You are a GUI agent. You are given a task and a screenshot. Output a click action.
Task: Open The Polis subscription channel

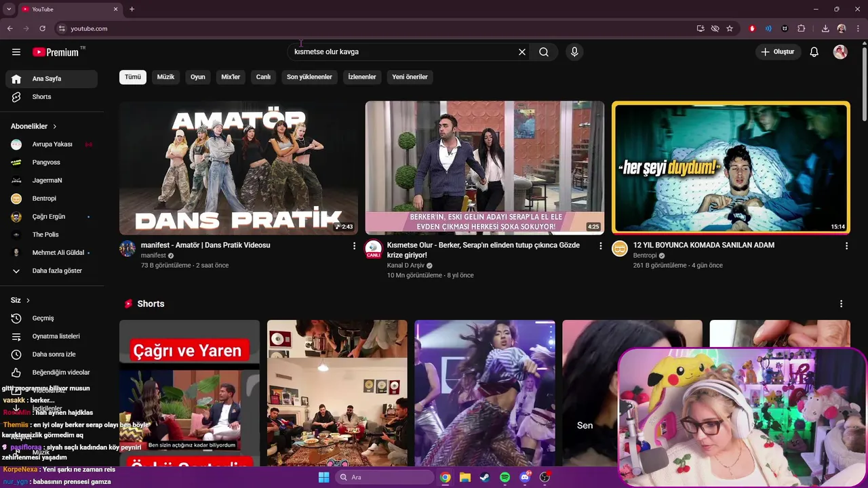[52, 235]
